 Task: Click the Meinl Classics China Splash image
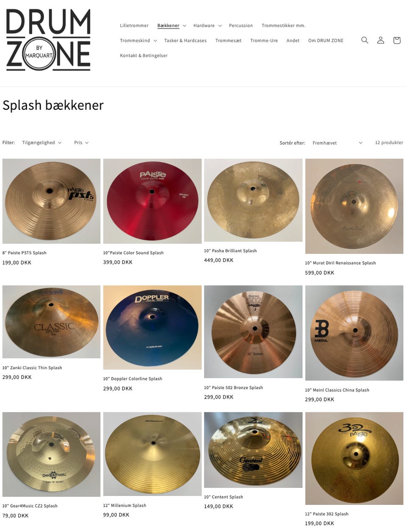(354, 333)
